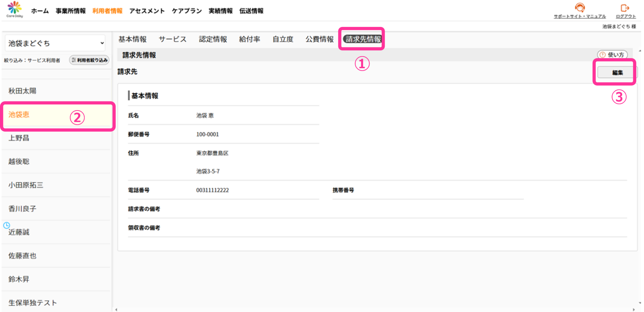644x312 pixels.
Task: Switch to the 請求先情報 tab
Action: click(363, 39)
